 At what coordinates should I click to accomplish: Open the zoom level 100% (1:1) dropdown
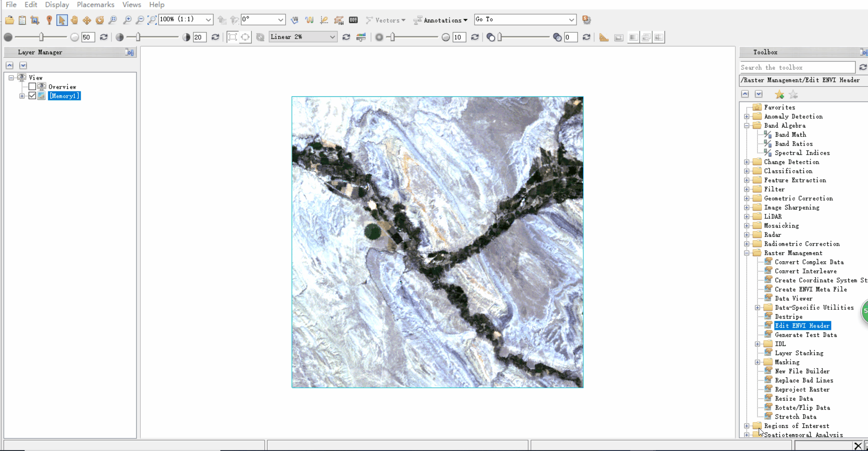(x=208, y=20)
